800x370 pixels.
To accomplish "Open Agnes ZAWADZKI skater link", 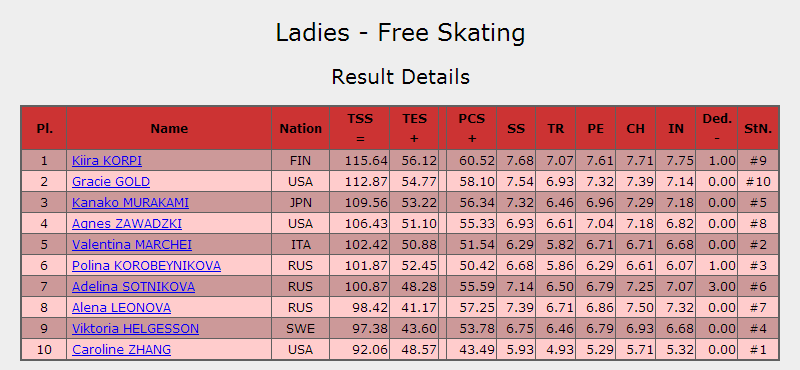I will [x=127, y=224].
